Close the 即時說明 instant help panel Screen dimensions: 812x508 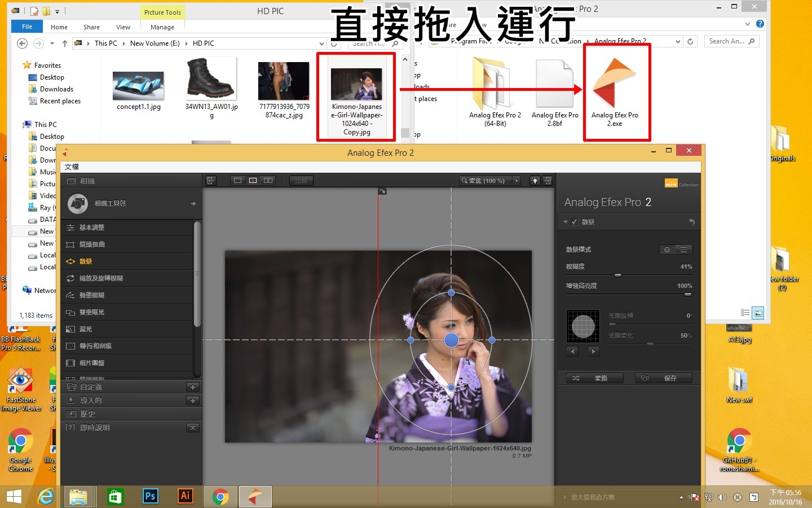coord(193,428)
